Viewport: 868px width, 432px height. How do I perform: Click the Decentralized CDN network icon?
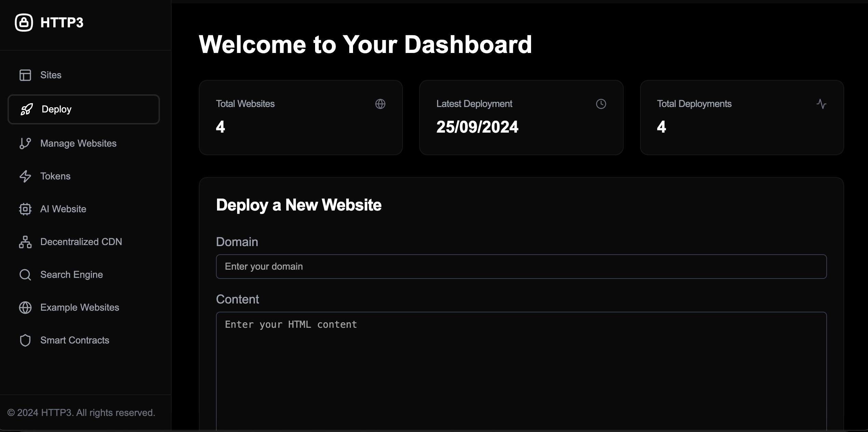25,242
